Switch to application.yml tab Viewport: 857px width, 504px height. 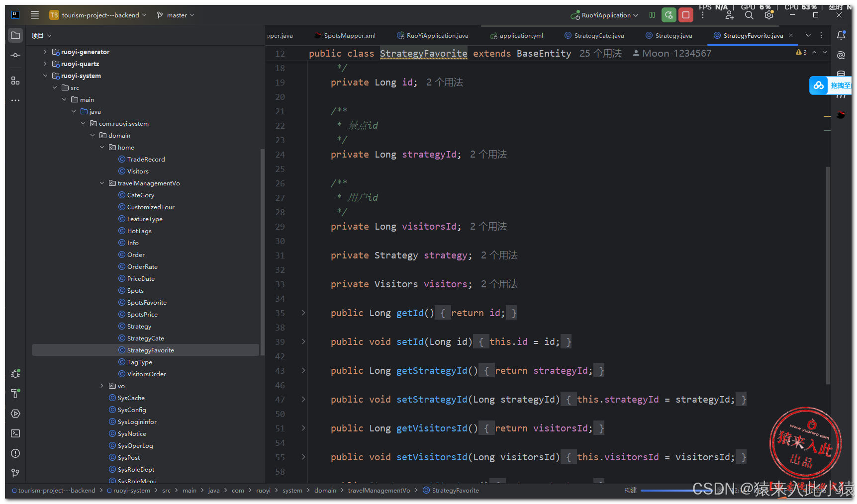click(517, 35)
